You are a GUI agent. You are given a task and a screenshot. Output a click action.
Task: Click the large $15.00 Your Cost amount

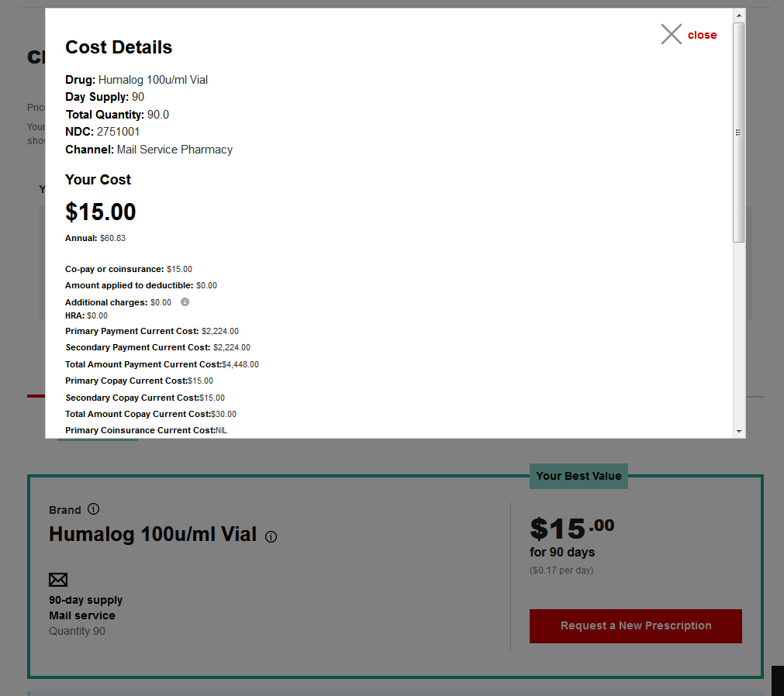click(x=101, y=212)
